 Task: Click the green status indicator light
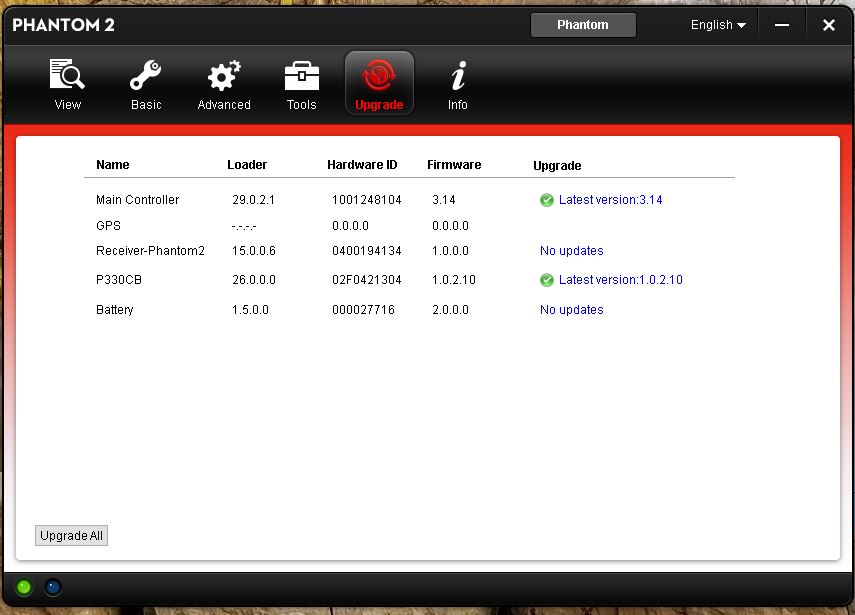(x=24, y=587)
